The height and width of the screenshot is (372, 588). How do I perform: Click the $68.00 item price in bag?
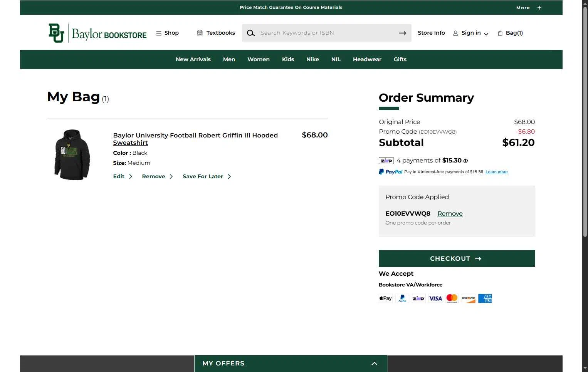[315, 135]
